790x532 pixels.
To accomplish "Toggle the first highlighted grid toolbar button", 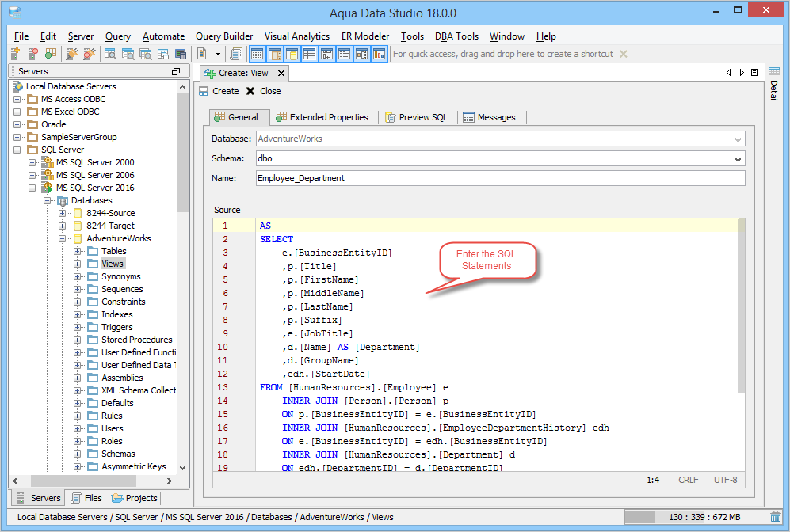I will pyautogui.click(x=257, y=54).
